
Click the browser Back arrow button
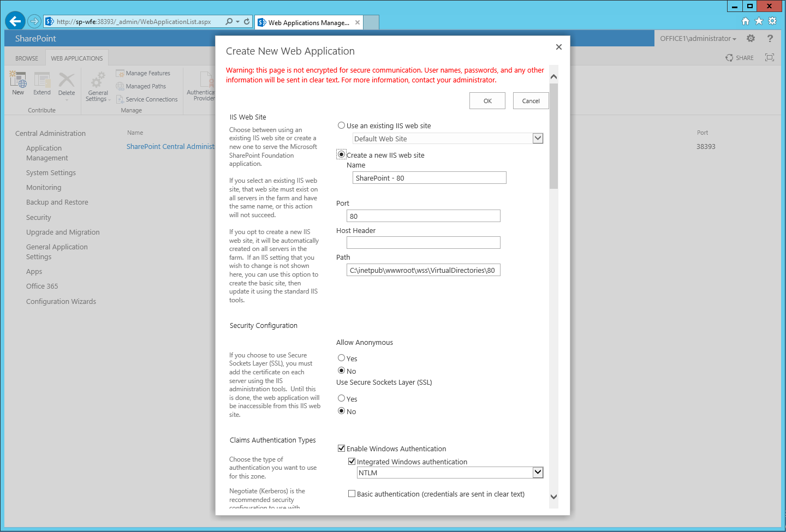pos(15,21)
